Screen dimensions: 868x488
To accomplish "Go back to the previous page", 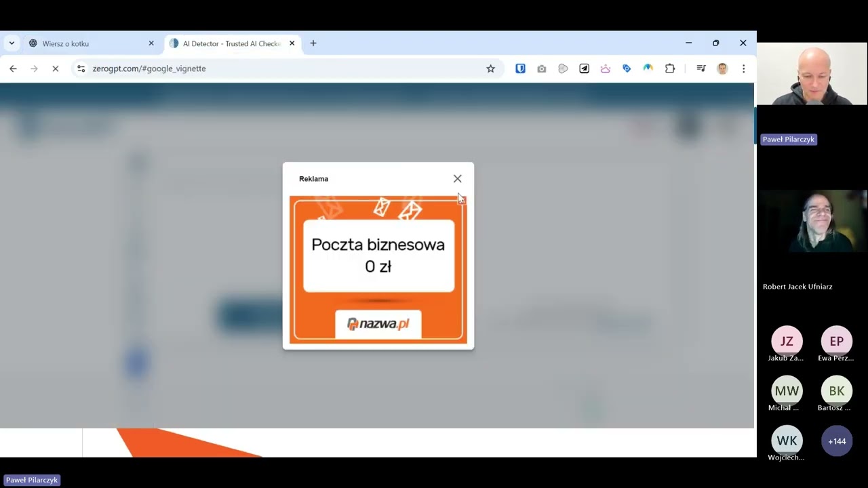I will click(x=13, y=68).
